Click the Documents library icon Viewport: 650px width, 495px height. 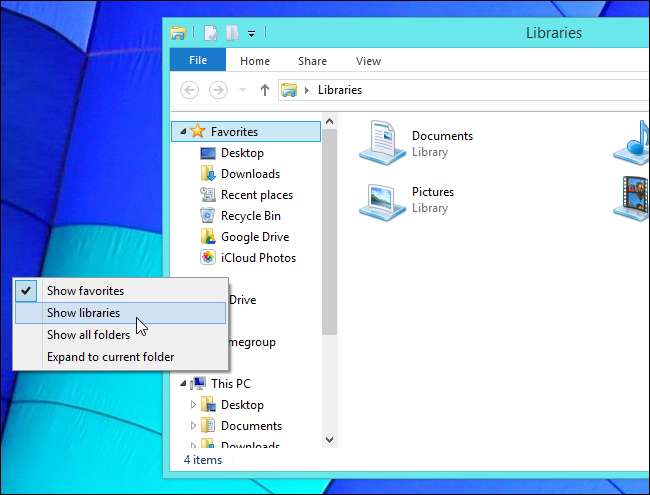[381, 143]
